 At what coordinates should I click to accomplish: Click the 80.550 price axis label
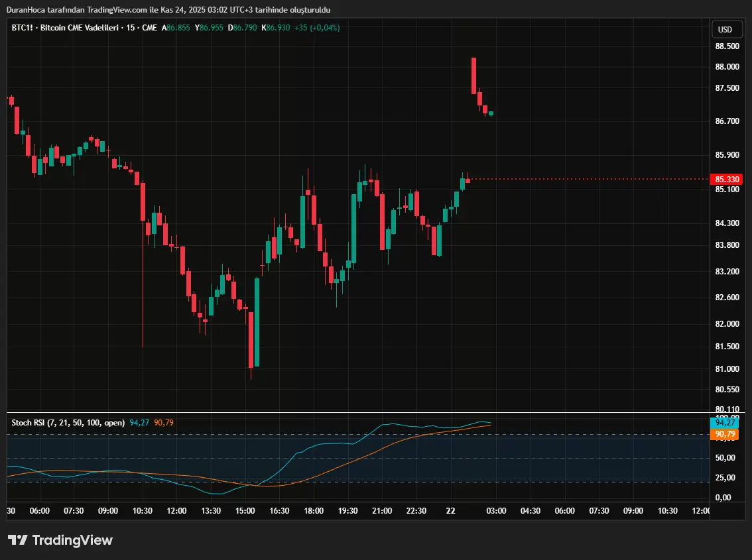[727, 389]
